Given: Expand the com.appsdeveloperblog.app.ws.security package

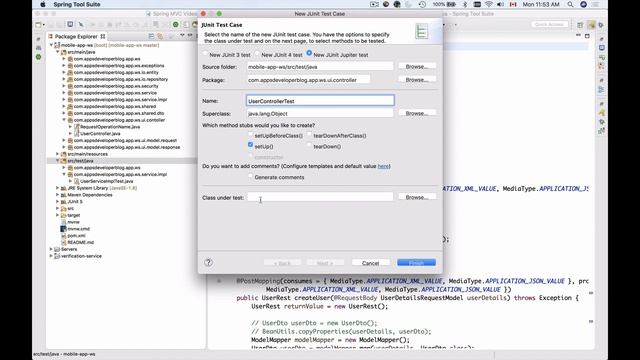Looking at the screenshot, I should click(x=64, y=86).
